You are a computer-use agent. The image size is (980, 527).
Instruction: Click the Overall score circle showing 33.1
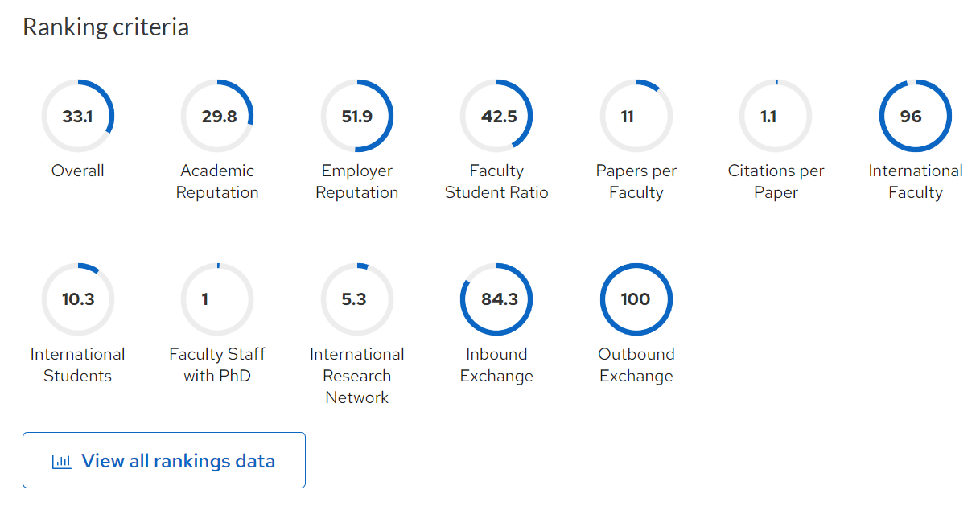[x=78, y=117]
